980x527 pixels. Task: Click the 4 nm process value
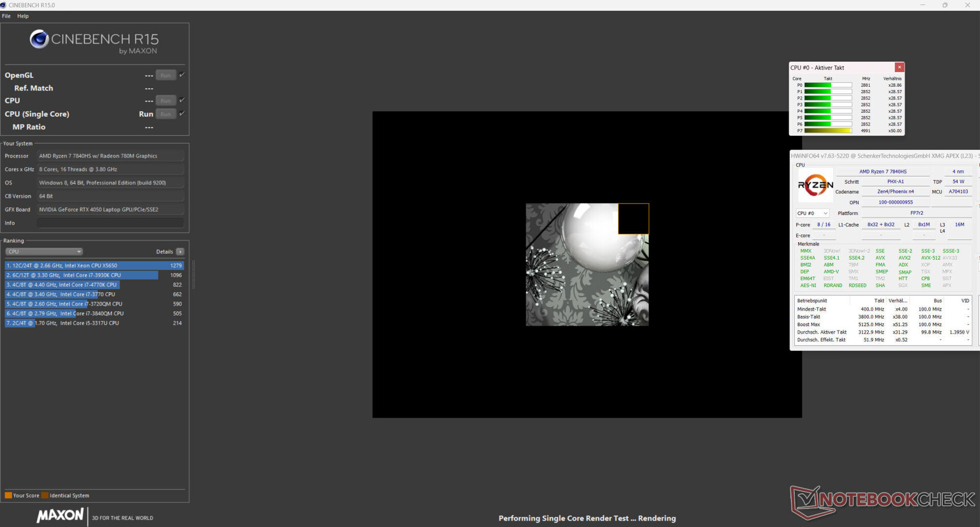958,171
